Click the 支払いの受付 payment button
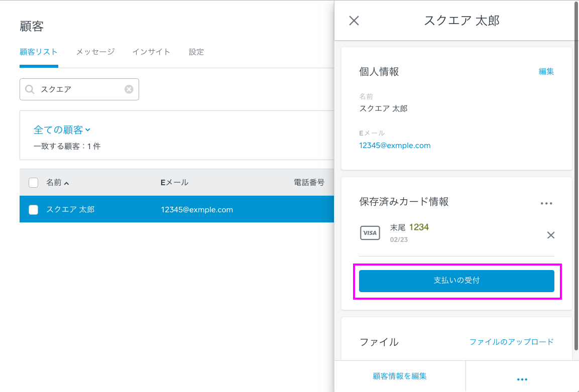This screenshot has width=579, height=392. coord(457,281)
